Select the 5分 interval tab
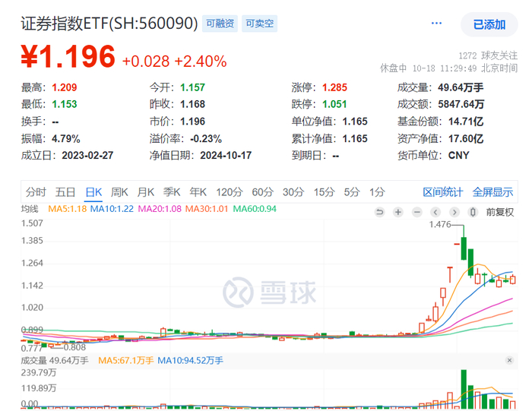 pos(351,192)
